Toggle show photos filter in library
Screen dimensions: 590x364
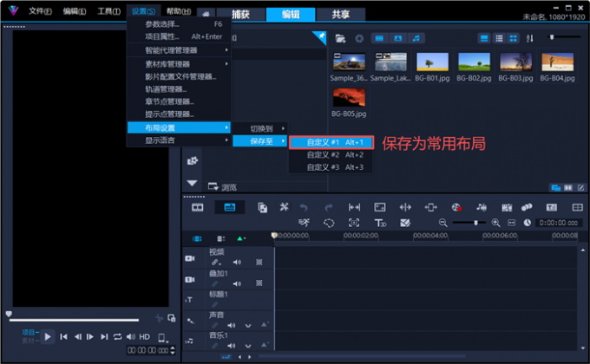397,38
